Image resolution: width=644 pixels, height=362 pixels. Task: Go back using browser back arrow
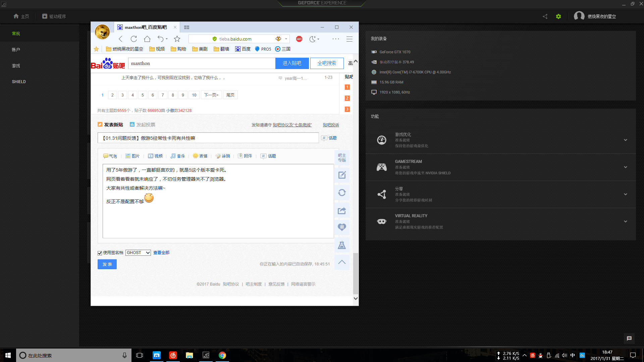pos(121,39)
